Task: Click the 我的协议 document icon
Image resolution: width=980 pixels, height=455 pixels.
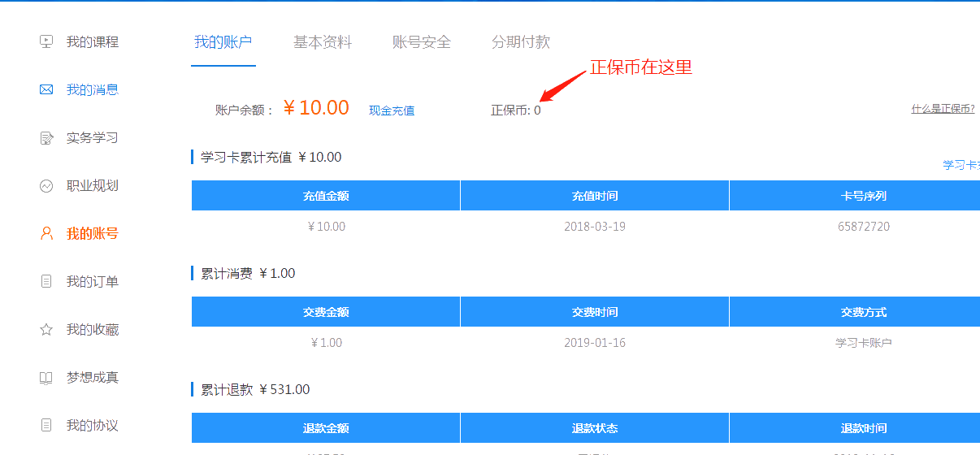Action: click(x=46, y=426)
